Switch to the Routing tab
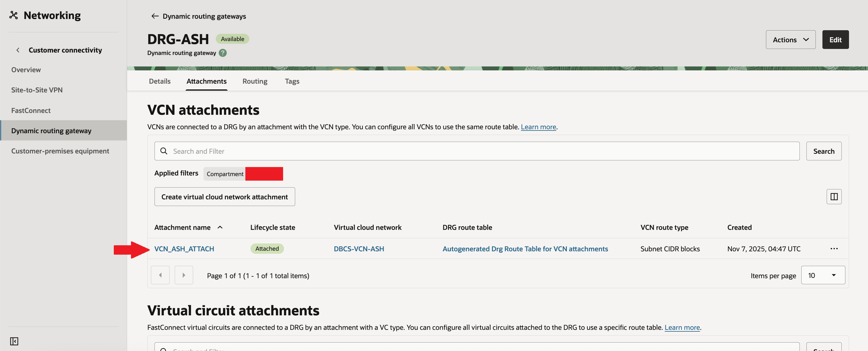868x351 pixels. pos(255,81)
